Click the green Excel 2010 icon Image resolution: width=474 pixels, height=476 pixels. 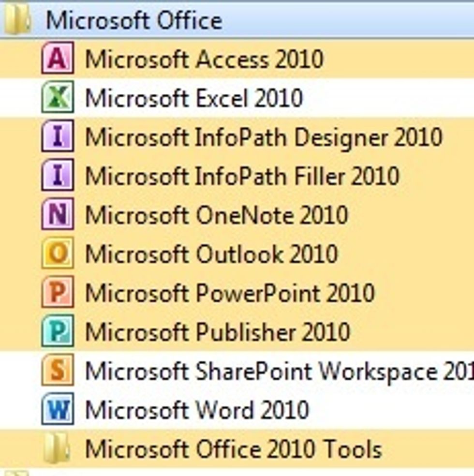click(x=58, y=98)
